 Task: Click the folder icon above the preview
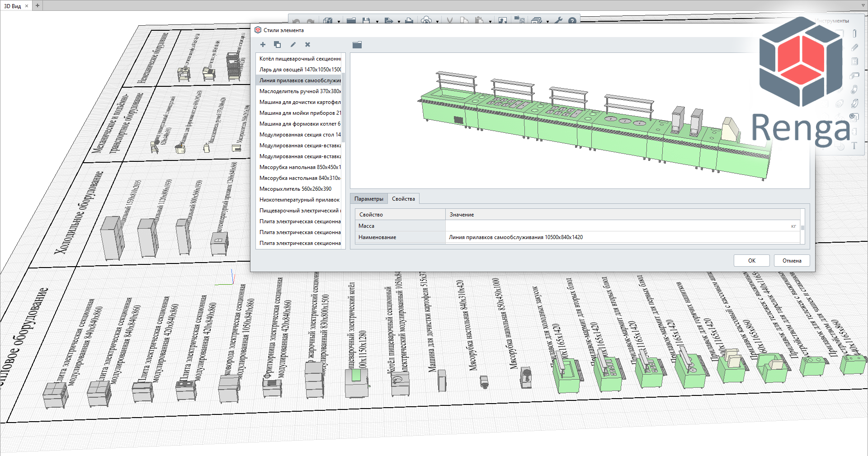pos(357,45)
